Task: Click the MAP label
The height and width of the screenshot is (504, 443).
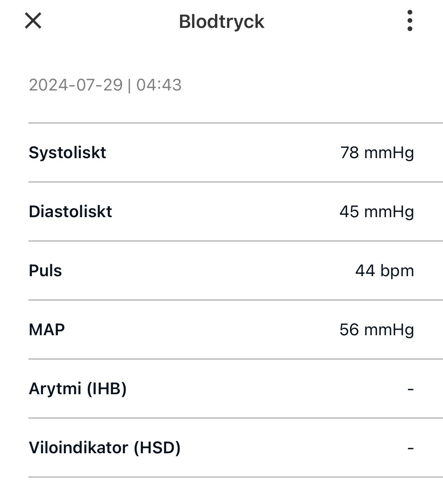Action: coord(47,330)
